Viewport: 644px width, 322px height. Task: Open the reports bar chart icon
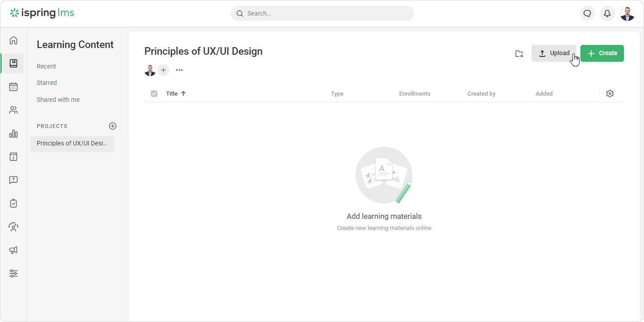(13, 133)
